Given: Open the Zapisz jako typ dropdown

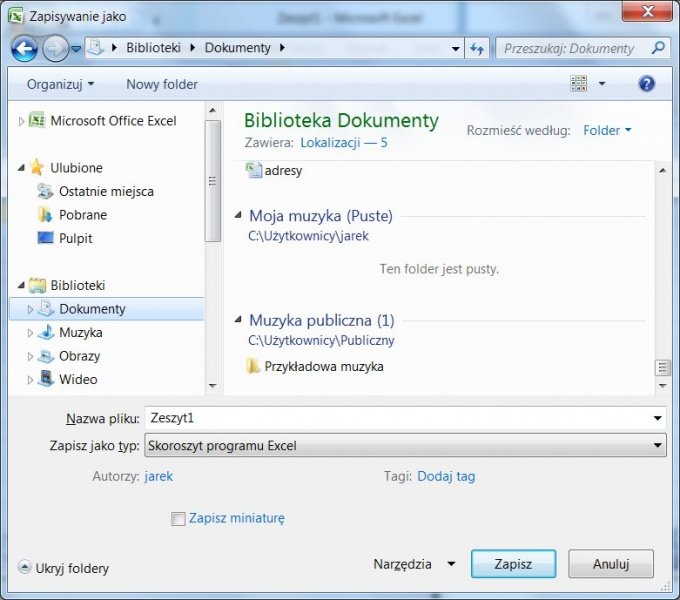Looking at the screenshot, I should 405,445.
